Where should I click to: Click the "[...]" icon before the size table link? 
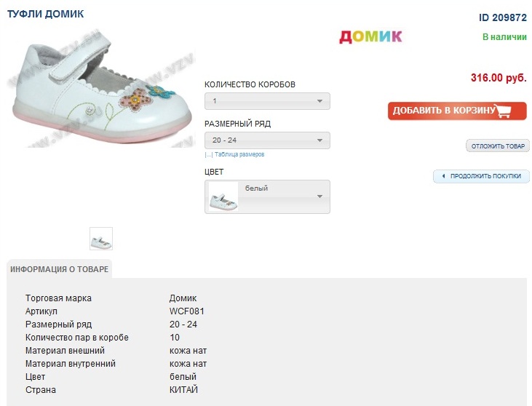(x=209, y=154)
